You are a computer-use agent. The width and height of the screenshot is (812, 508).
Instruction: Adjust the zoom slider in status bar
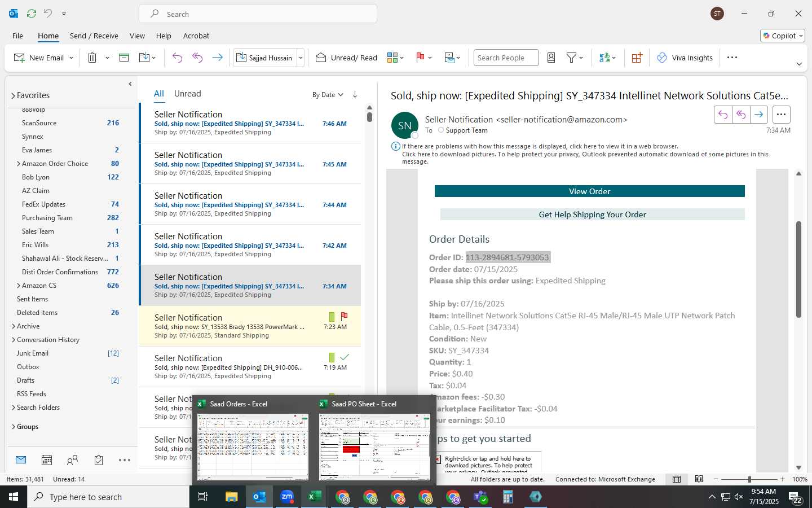pyautogui.click(x=749, y=479)
